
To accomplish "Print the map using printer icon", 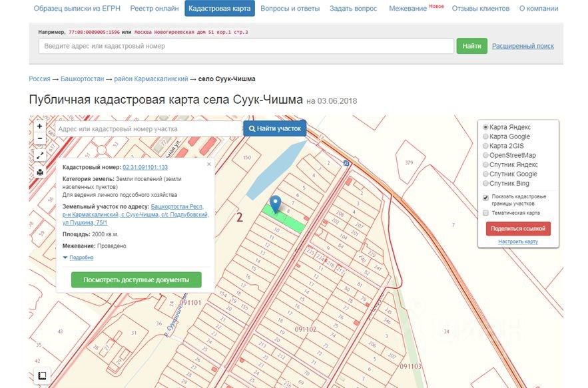I will (40, 172).
